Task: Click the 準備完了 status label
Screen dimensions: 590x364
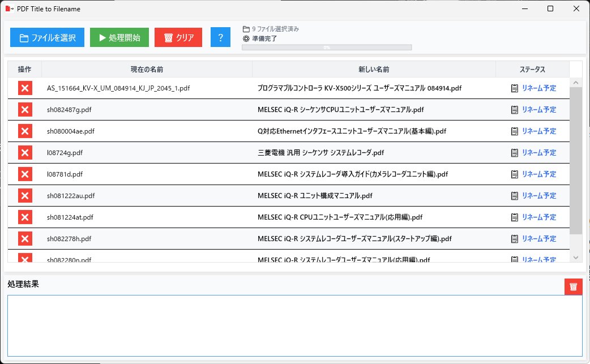Action: pyautogui.click(x=264, y=38)
